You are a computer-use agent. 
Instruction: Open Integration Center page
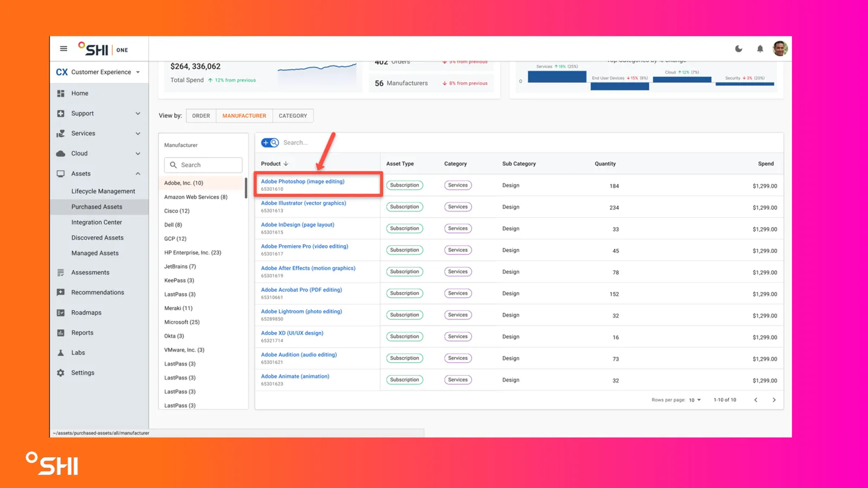[x=97, y=222]
